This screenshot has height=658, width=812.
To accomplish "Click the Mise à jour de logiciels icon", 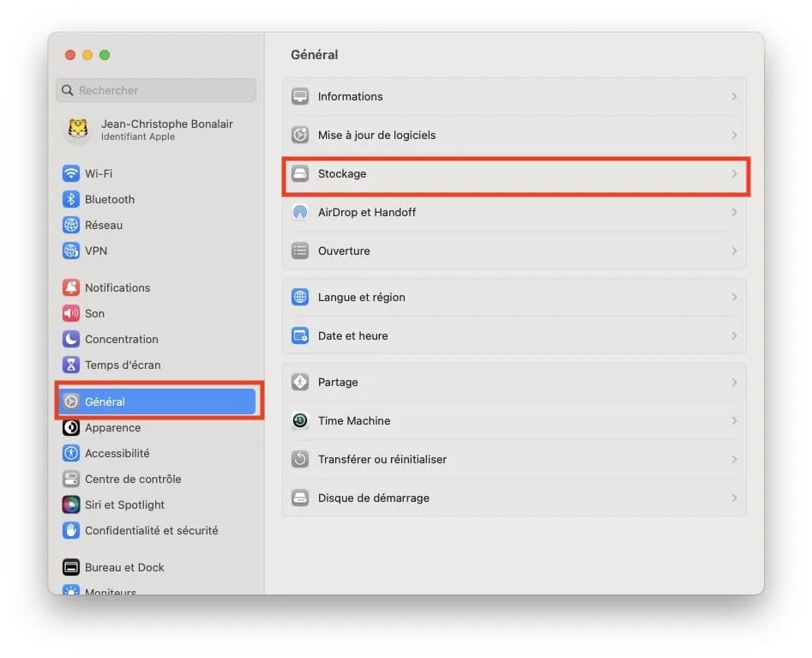I will (x=300, y=136).
